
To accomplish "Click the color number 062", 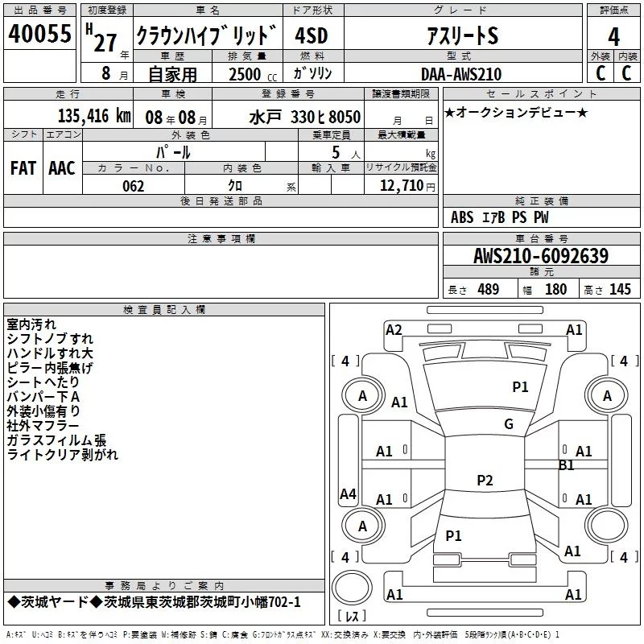I will (134, 187).
